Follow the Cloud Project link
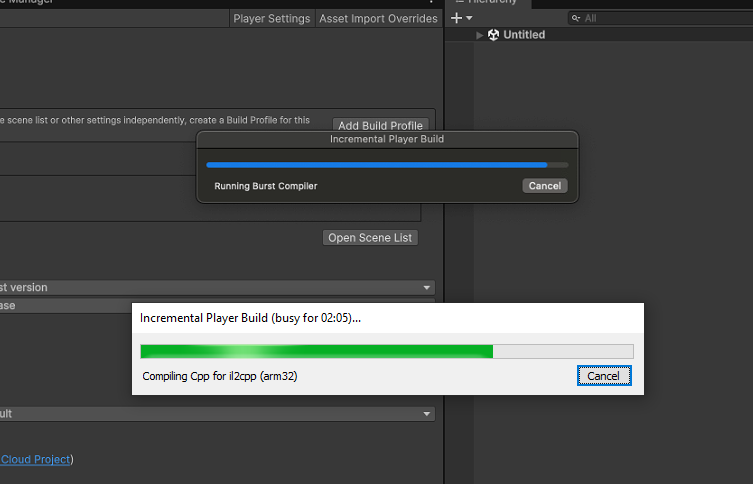 point(36,460)
